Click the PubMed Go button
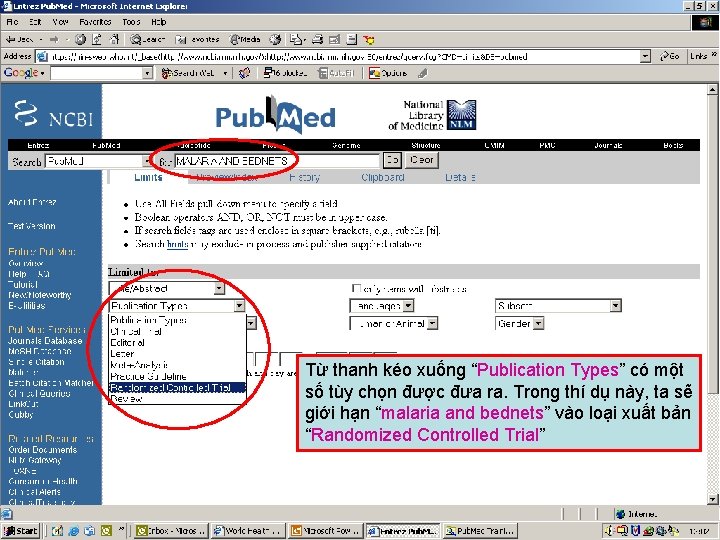Image resolution: width=720 pixels, height=540 pixels. point(392,160)
